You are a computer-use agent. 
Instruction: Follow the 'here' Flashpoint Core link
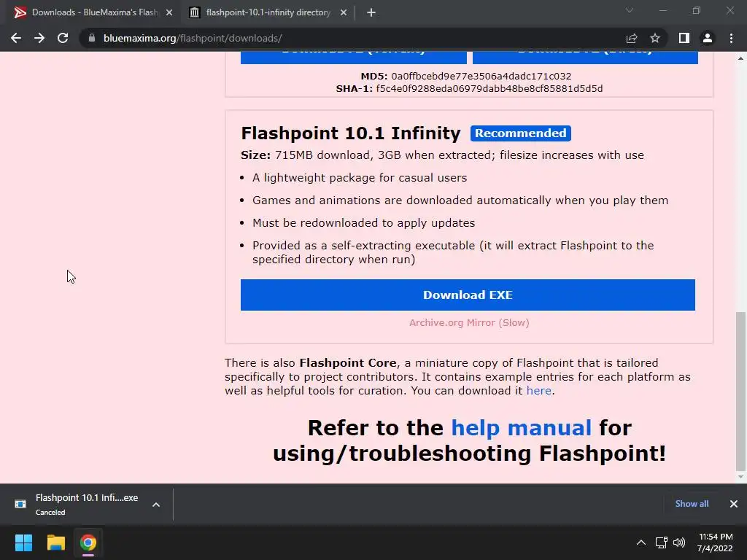tap(539, 391)
